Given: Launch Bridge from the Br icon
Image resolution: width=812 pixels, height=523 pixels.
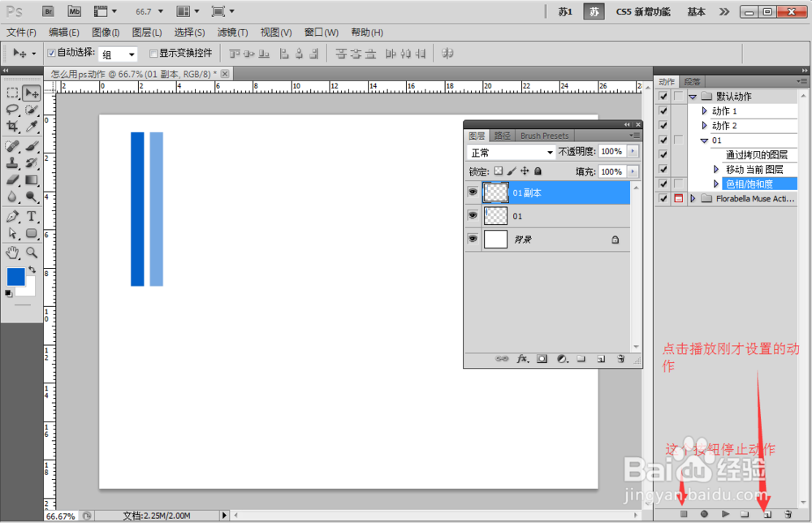Looking at the screenshot, I should pos(48,11).
